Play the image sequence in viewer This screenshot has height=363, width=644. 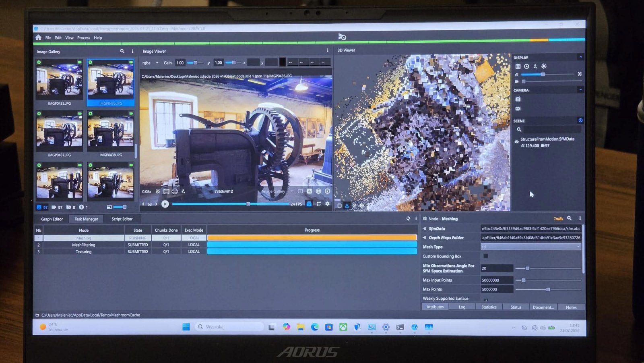pyautogui.click(x=165, y=204)
